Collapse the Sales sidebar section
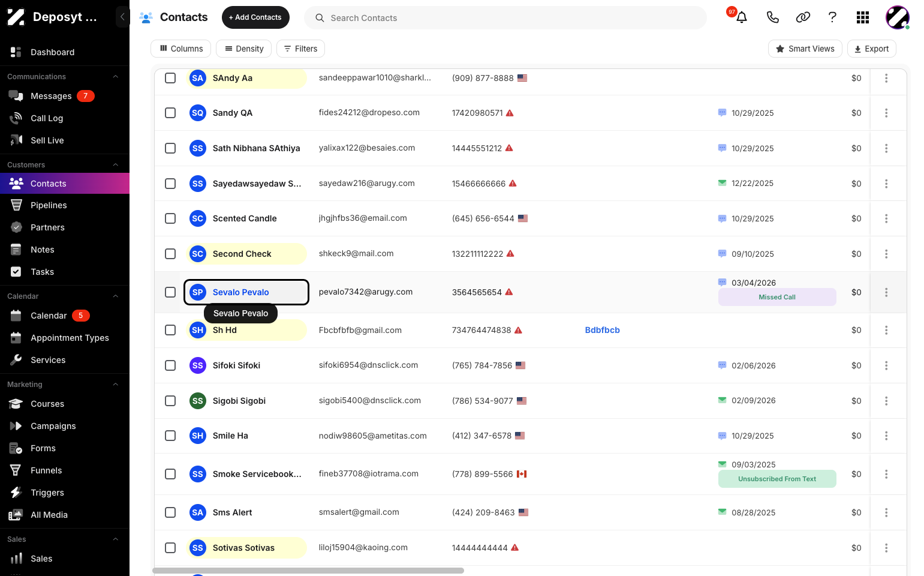This screenshot has width=924, height=576. point(116,539)
